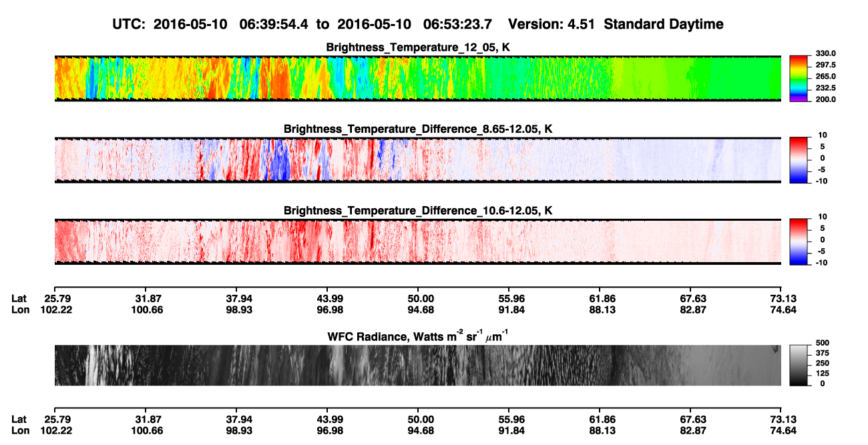Viewport: 868px width, 445px height.
Task: Click the Lat axis label under the 10.6-12.05 panel
Action: 19,298
